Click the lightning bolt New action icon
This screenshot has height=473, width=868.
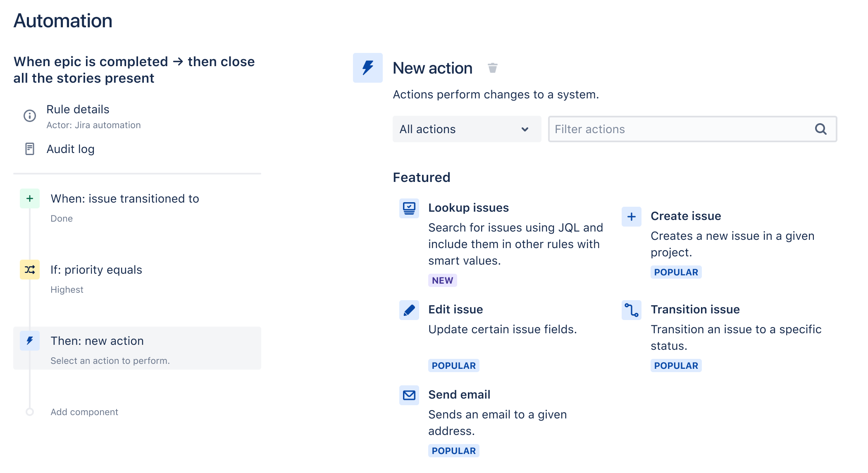click(367, 67)
